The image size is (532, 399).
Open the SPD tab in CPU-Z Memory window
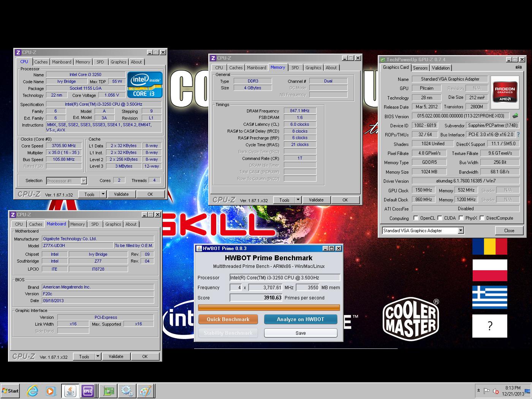295,68
